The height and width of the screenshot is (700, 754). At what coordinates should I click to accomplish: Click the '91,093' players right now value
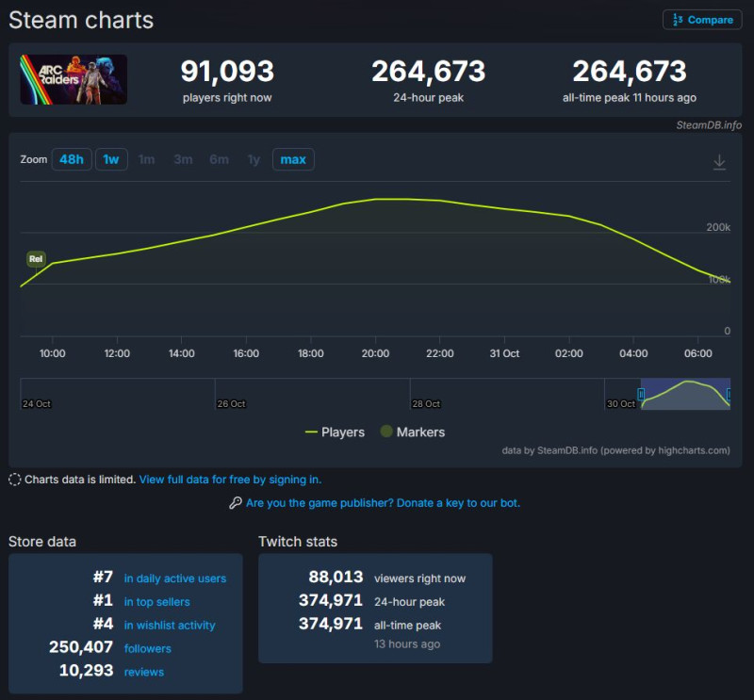227,72
